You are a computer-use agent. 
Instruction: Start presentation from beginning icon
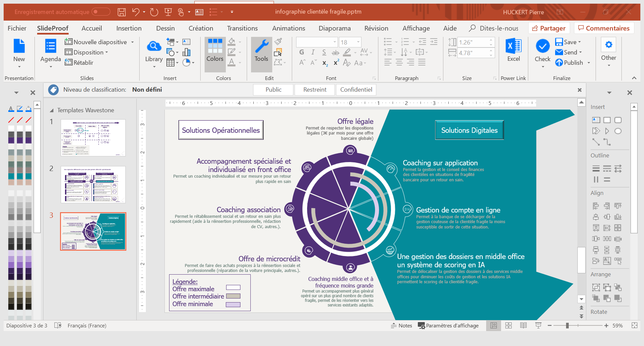coord(168,12)
